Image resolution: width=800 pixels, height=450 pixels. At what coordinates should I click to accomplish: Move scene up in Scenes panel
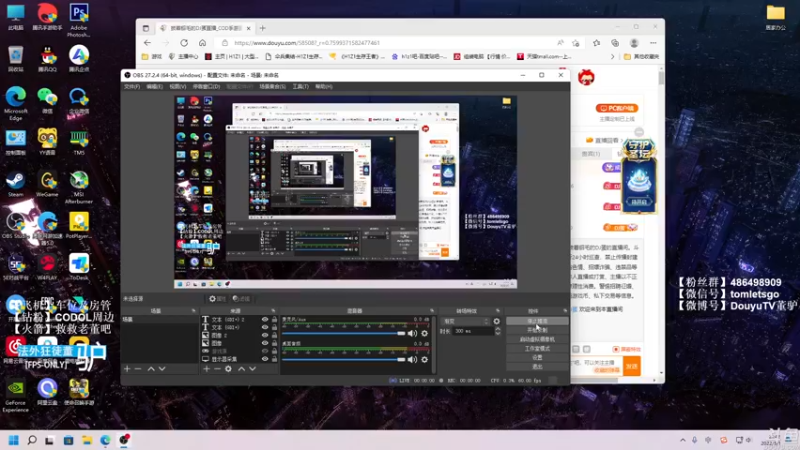[151, 368]
